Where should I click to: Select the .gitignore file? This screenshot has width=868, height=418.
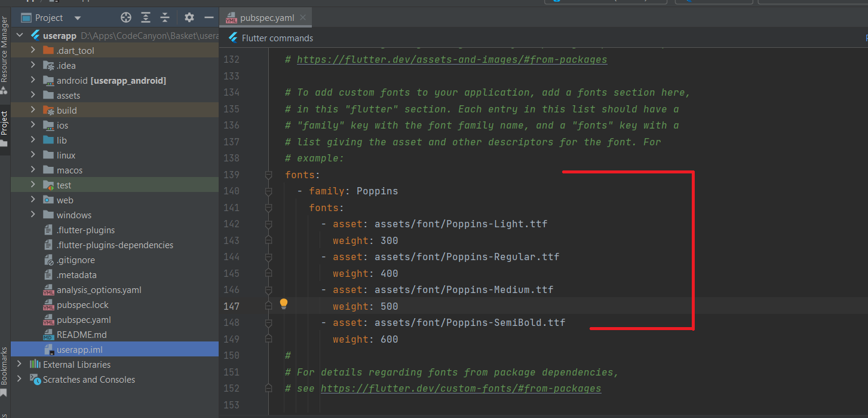pos(75,260)
